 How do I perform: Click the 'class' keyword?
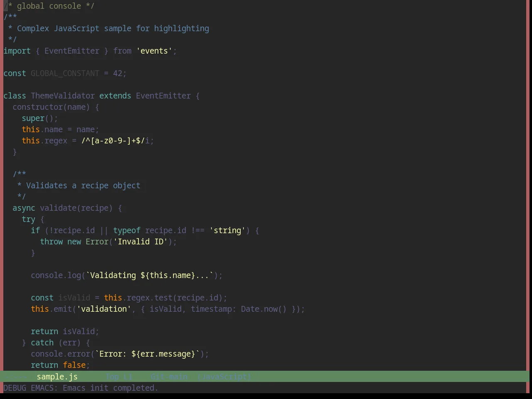(x=15, y=96)
